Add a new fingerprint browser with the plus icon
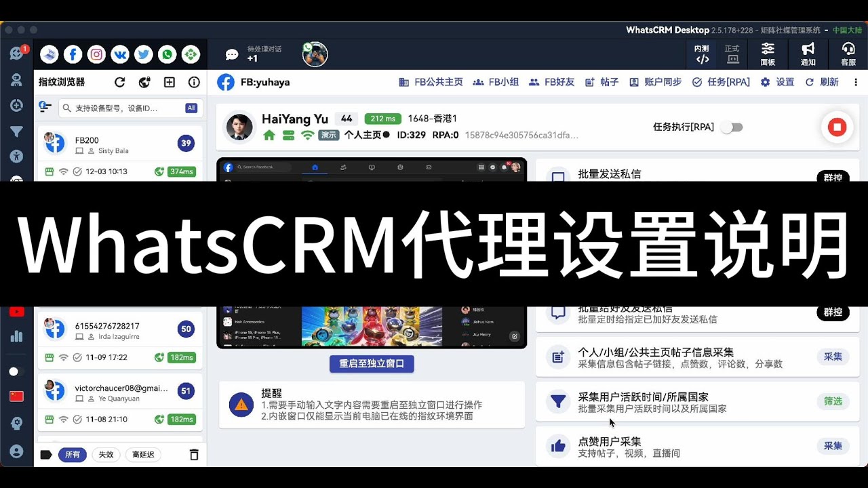 [170, 82]
